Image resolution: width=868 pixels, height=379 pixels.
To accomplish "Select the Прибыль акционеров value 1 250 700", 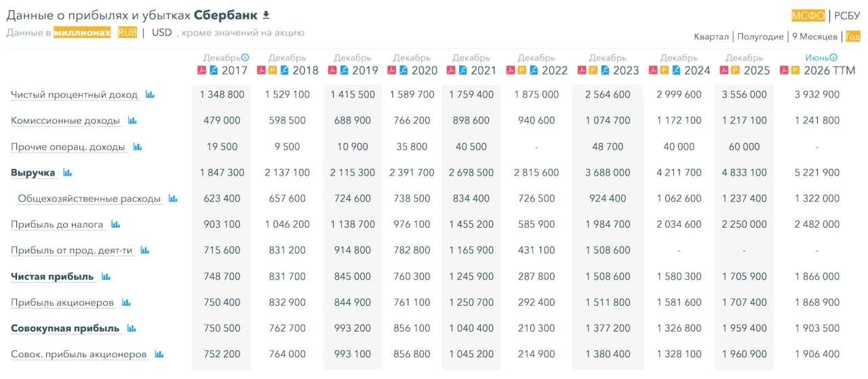I will click(x=471, y=302).
